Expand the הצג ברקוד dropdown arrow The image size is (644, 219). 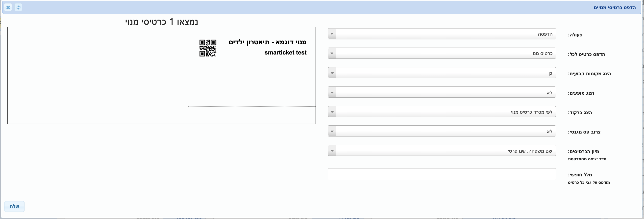(x=332, y=112)
